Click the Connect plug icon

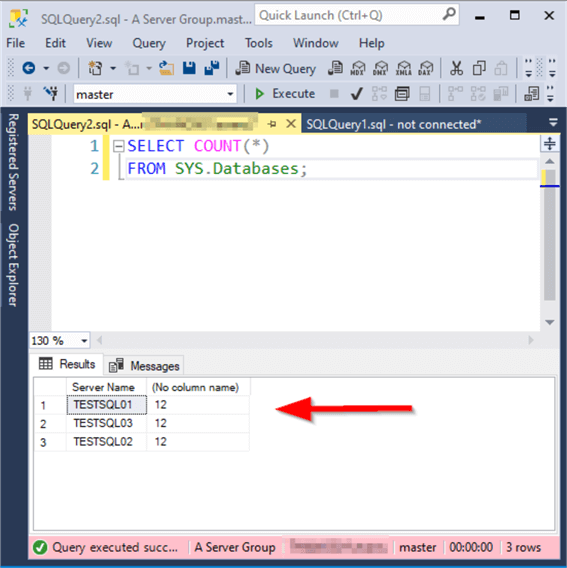[28, 94]
